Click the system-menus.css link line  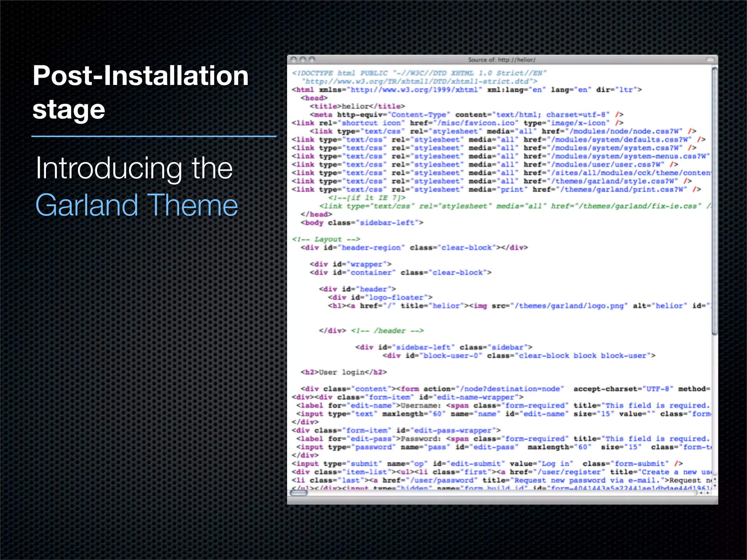[x=501, y=156]
